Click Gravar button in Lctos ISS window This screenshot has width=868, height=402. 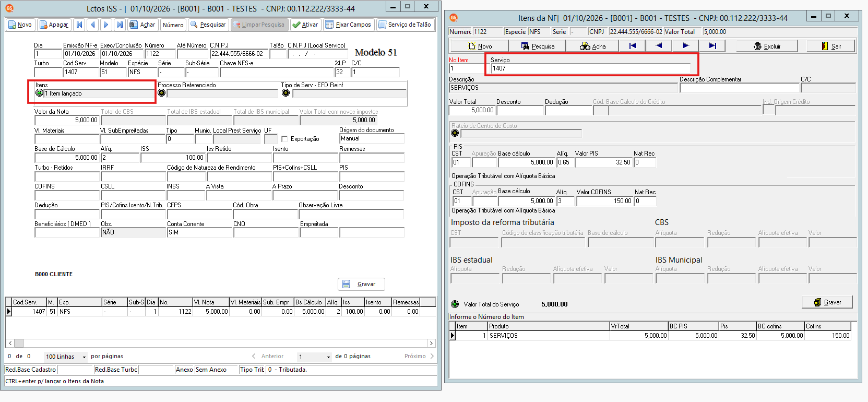(x=361, y=284)
